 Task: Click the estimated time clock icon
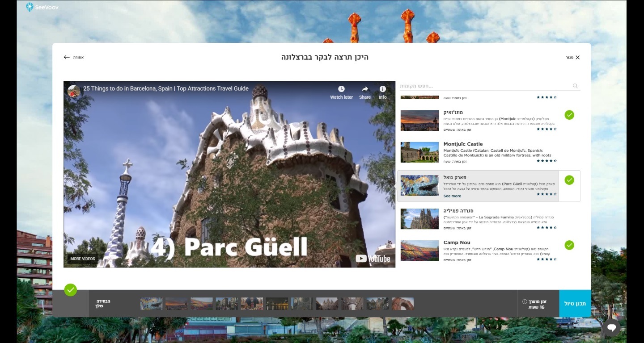[525, 301]
